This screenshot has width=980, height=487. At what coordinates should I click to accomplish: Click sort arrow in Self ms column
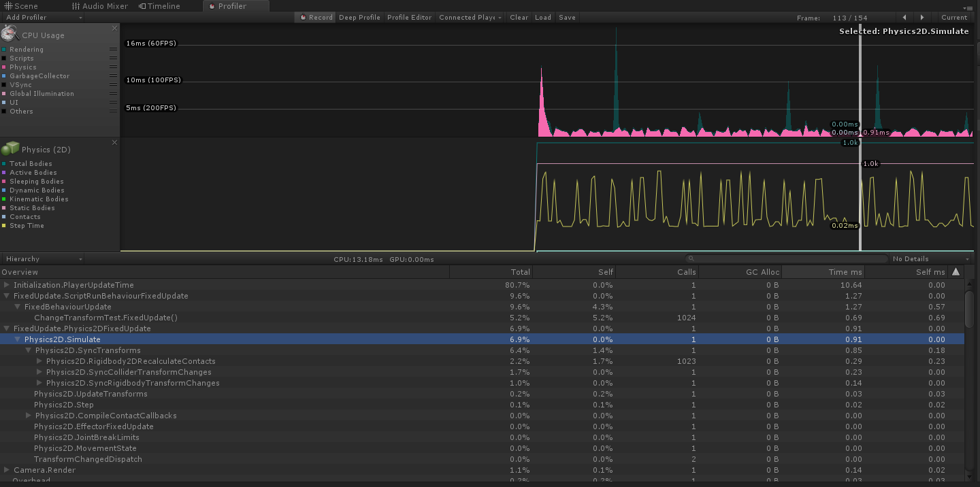coord(955,271)
